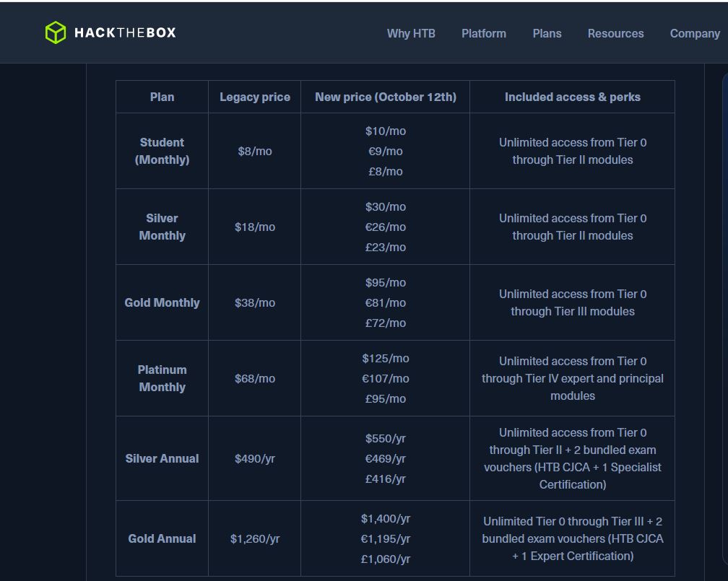Click the $550/yr new price
Viewport: 728px width, 581px height.
pos(386,439)
